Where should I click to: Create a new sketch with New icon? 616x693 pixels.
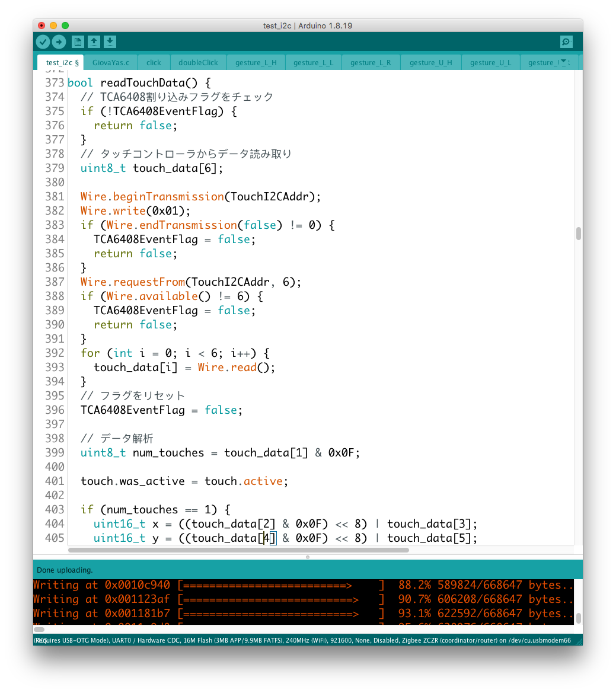tap(78, 41)
